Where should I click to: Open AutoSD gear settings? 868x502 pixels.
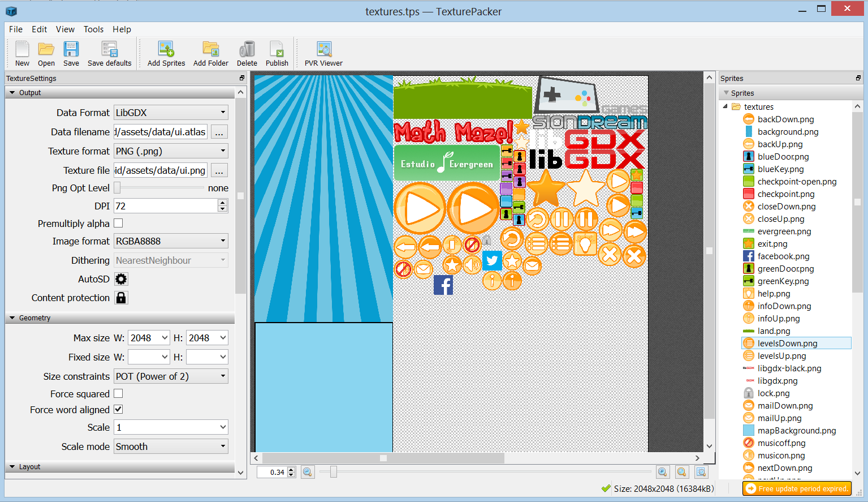point(121,279)
